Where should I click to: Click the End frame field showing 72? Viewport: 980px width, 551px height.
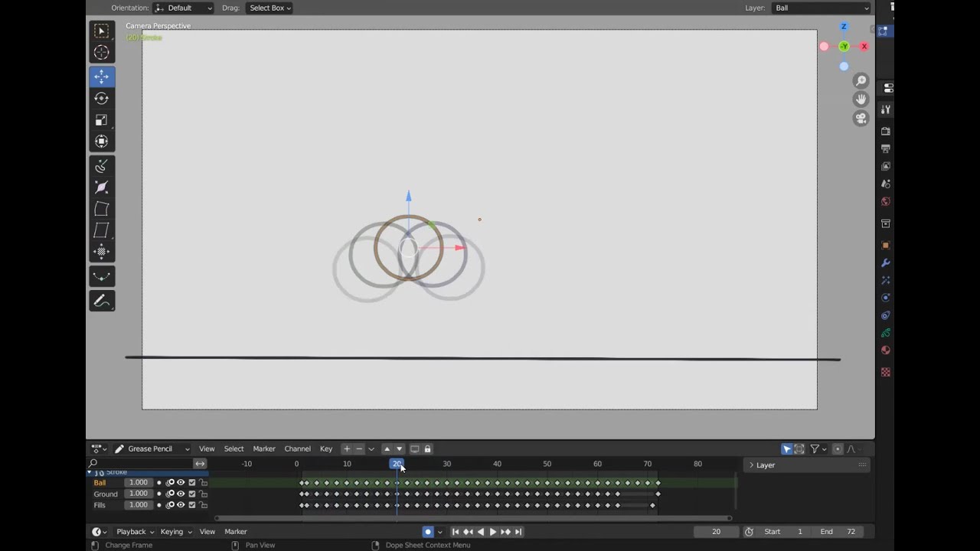click(x=838, y=532)
